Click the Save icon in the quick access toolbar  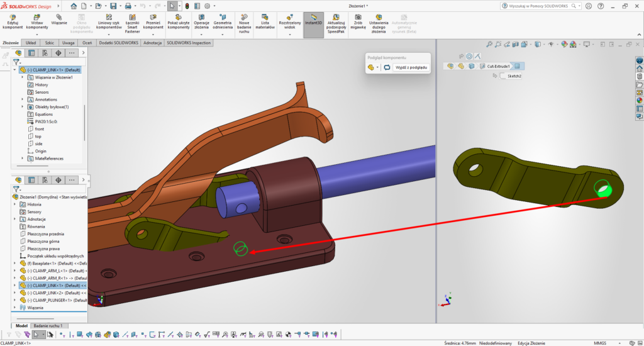click(x=113, y=6)
